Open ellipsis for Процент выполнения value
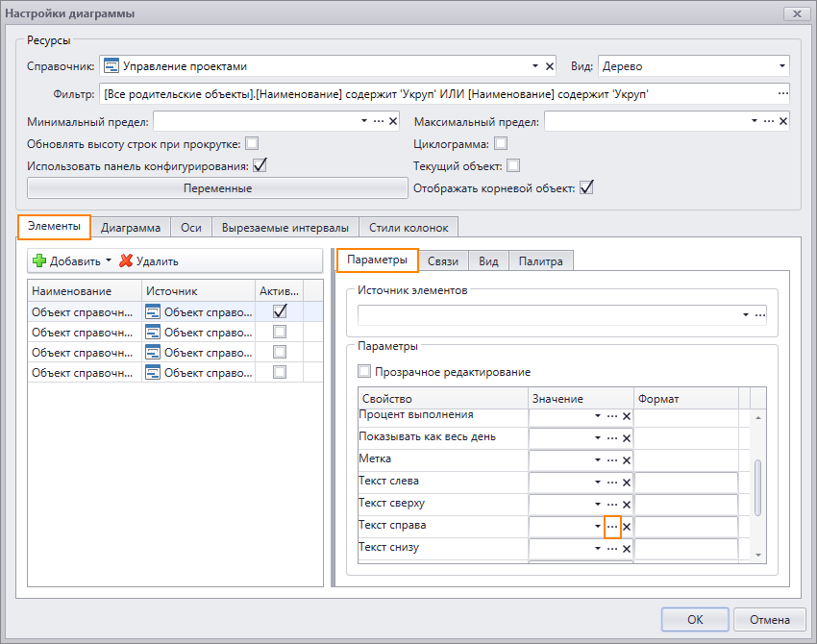 click(612, 416)
